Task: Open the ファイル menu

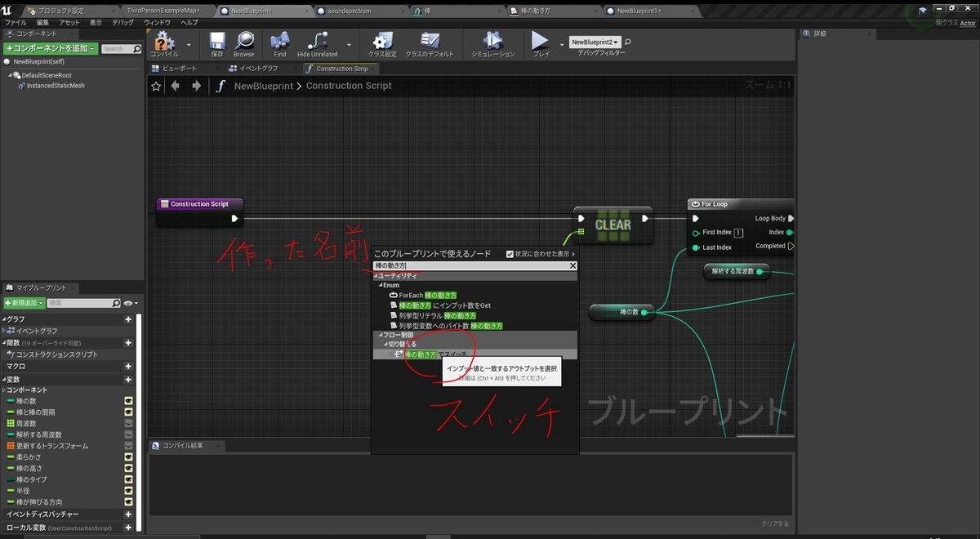Action: point(16,22)
